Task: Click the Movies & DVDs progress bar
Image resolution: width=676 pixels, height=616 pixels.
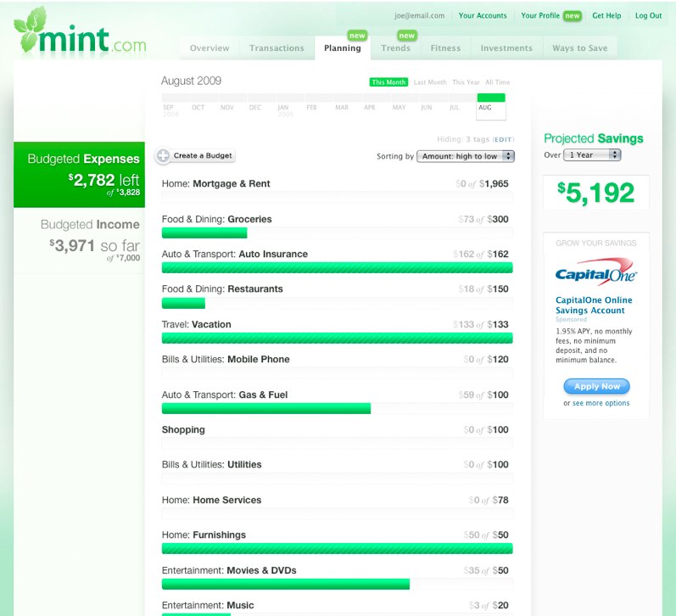Action: pyautogui.click(x=337, y=584)
